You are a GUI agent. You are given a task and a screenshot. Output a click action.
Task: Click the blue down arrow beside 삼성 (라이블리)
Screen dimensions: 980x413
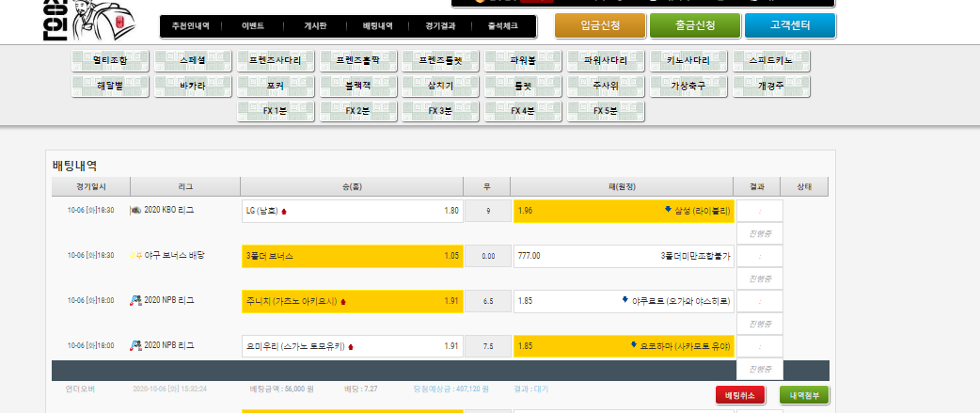point(668,210)
